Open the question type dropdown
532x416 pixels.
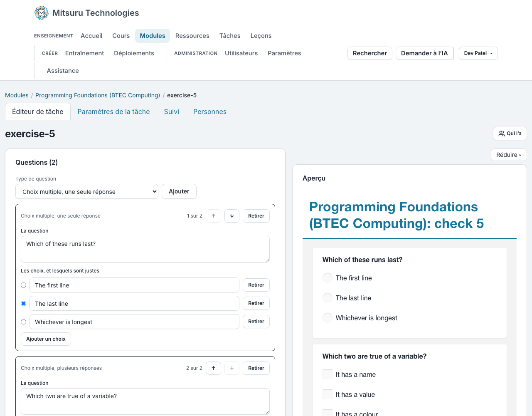(87, 192)
